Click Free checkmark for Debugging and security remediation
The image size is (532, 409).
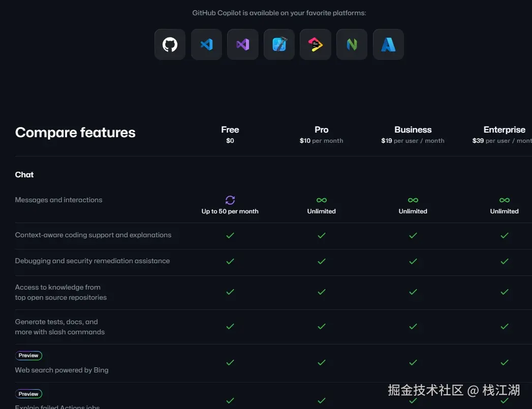pyautogui.click(x=230, y=262)
